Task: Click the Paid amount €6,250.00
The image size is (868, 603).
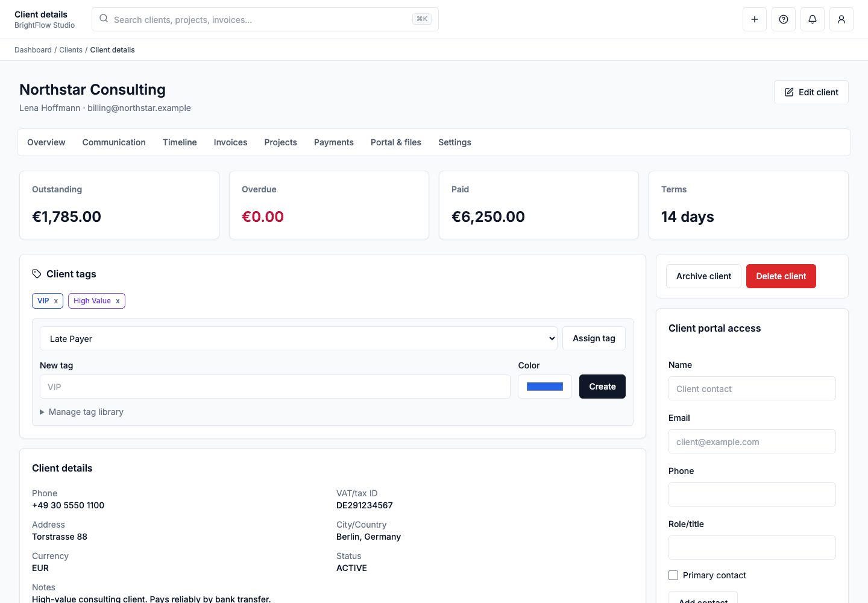Action: (488, 216)
